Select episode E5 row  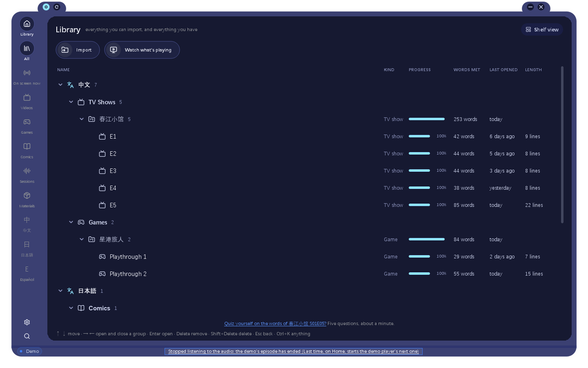307,205
